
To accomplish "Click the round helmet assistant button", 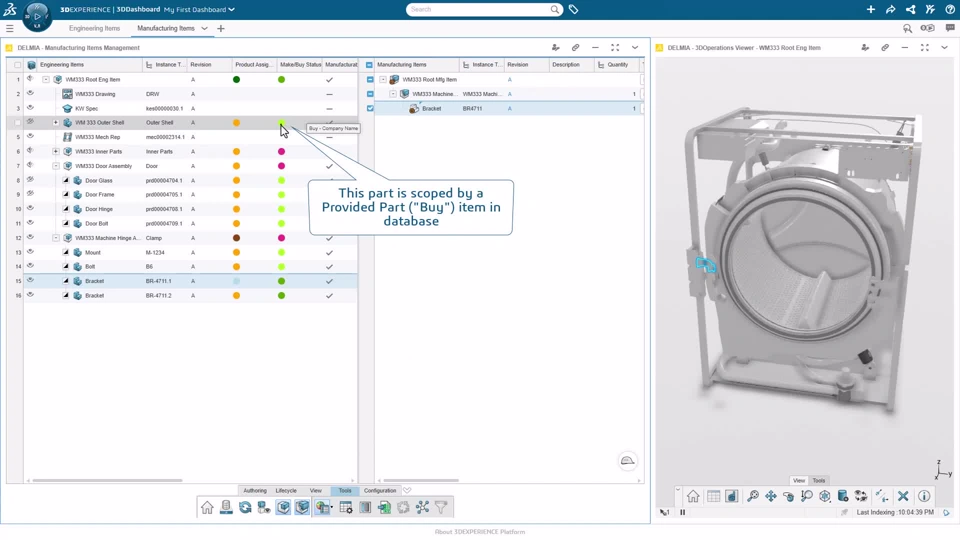I will click(628, 461).
